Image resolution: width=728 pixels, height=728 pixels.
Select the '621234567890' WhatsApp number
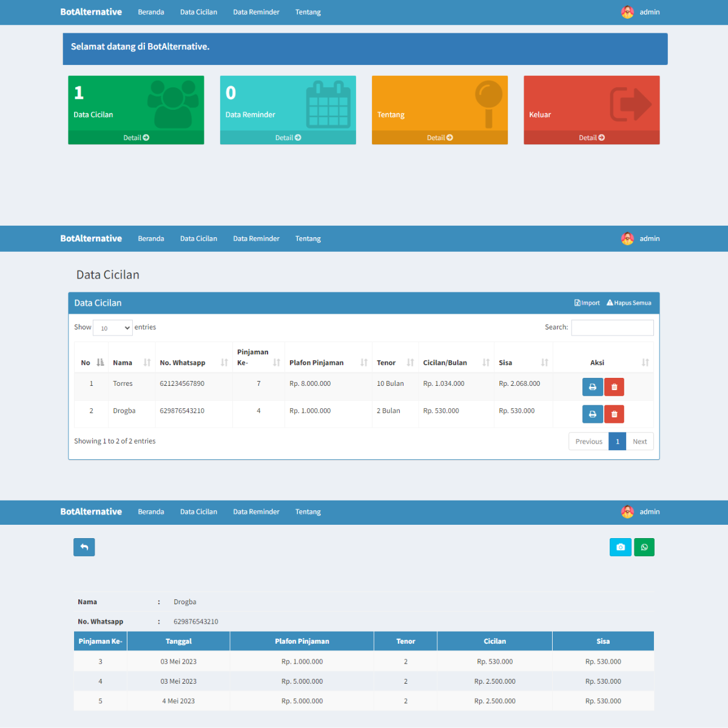tap(182, 383)
